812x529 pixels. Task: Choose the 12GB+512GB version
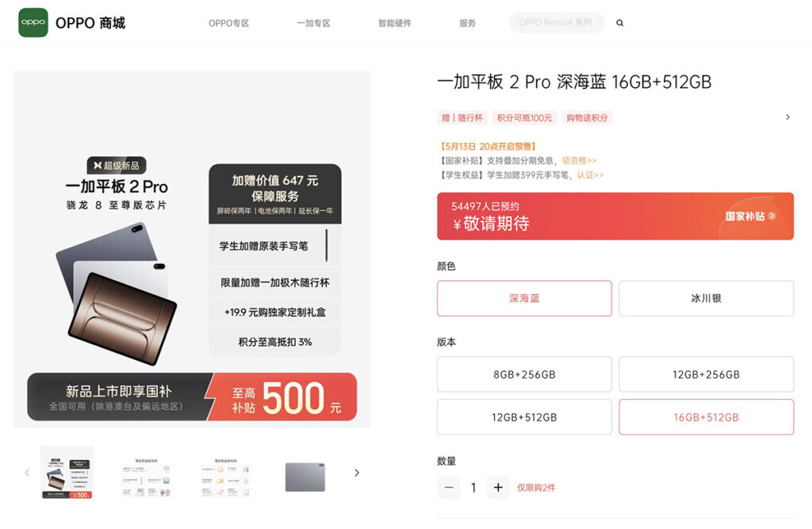coord(524,417)
